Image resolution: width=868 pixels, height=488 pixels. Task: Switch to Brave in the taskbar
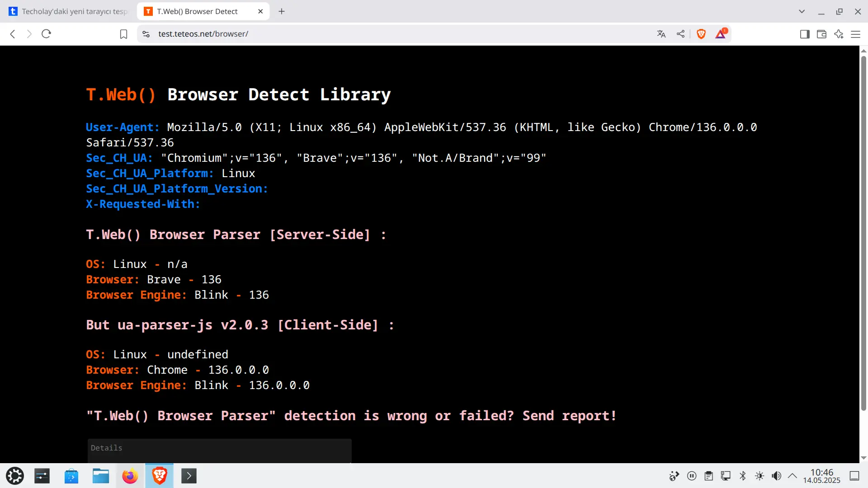pyautogui.click(x=159, y=476)
